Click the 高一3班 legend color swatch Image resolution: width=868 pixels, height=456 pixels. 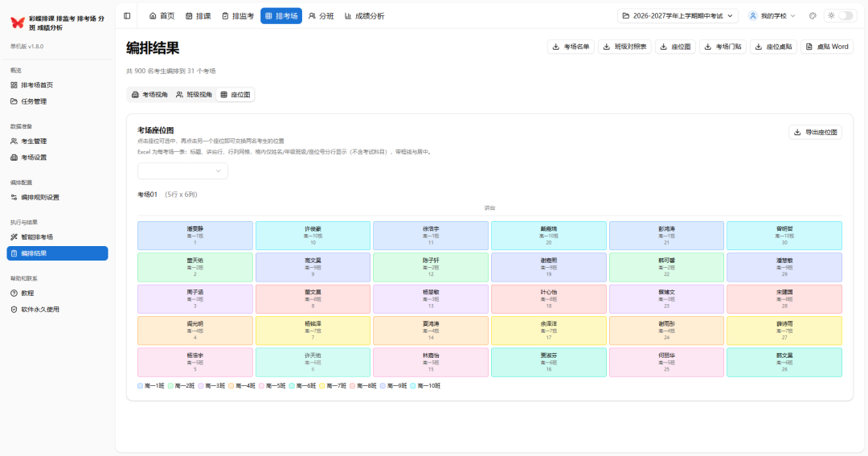[201, 386]
